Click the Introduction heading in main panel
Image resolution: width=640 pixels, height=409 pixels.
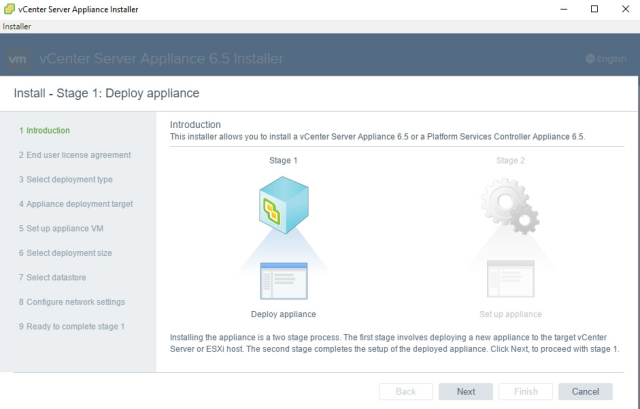[195, 124]
